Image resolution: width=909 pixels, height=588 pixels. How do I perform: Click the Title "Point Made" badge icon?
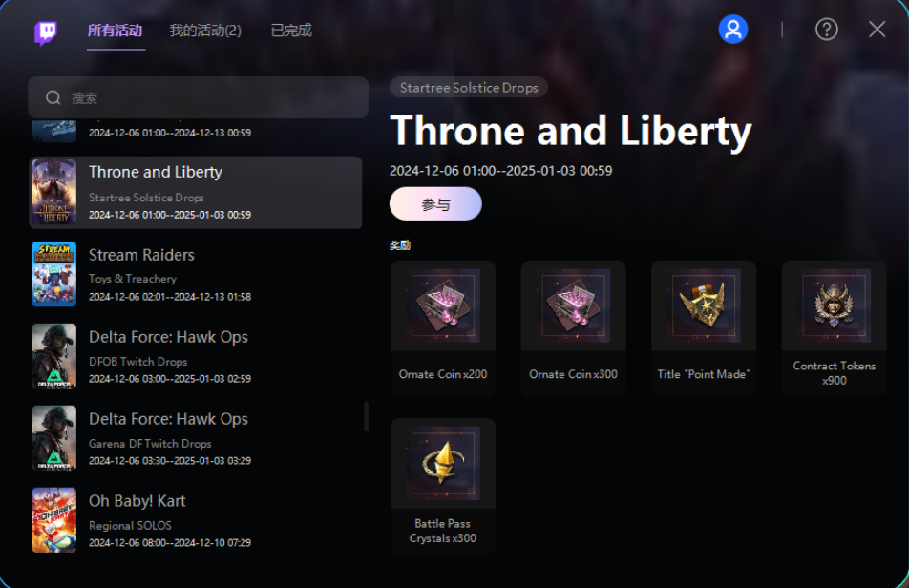[703, 305]
